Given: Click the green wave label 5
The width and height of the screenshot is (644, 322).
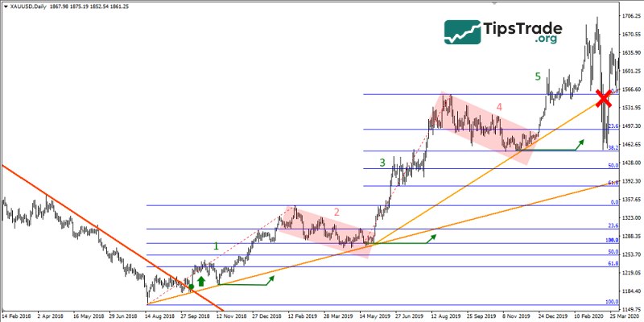Looking at the screenshot, I should pyautogui.click(x=538, y=76).
